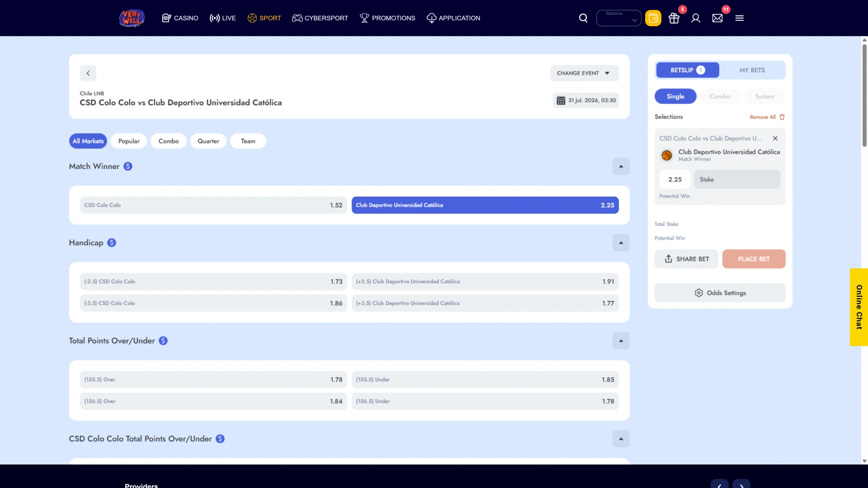
Task: Open the hamburger menu icon
Action: 740,18
